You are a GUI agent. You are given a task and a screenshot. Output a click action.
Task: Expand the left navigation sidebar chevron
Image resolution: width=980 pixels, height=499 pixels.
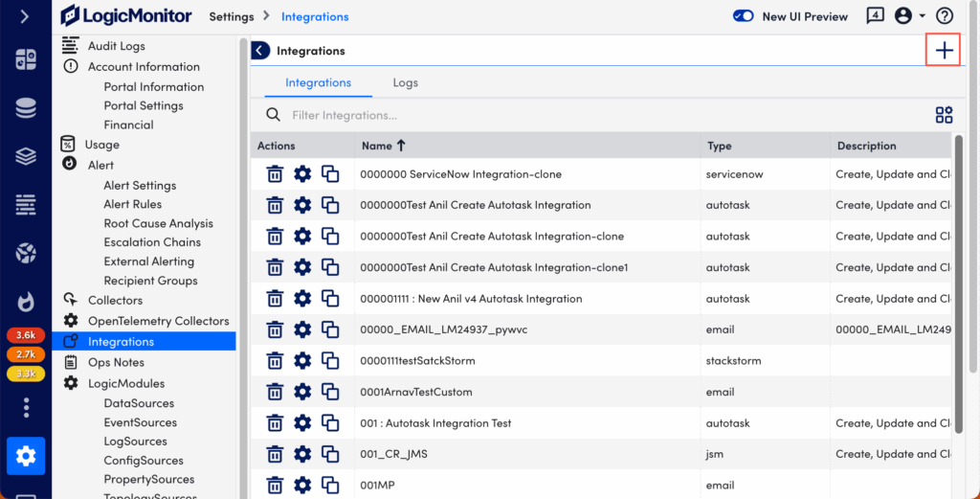[25, 16]
